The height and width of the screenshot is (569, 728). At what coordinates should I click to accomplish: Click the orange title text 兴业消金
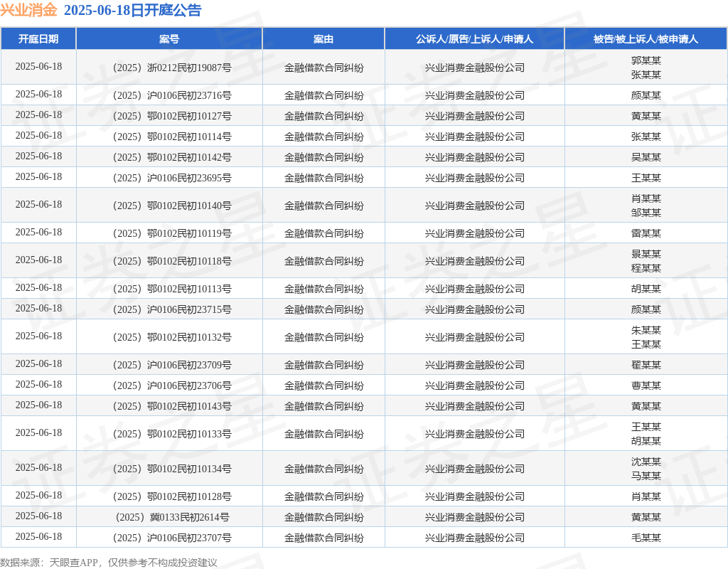(28, 10)
